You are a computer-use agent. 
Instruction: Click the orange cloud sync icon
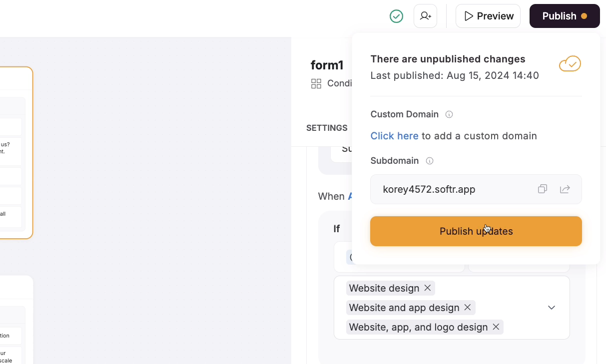tap(570, 64)
